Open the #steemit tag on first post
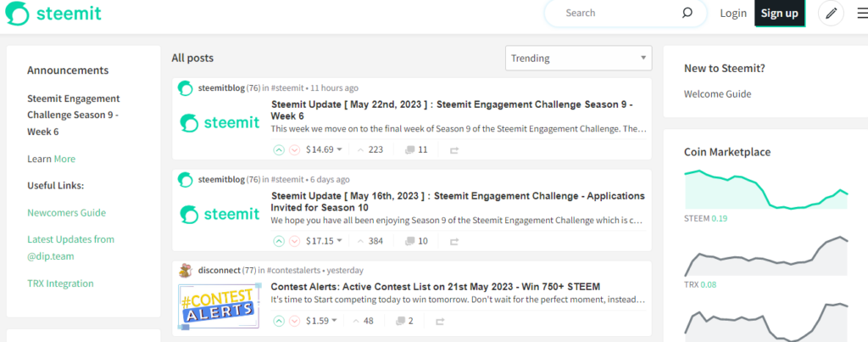 tap(287, 87)
